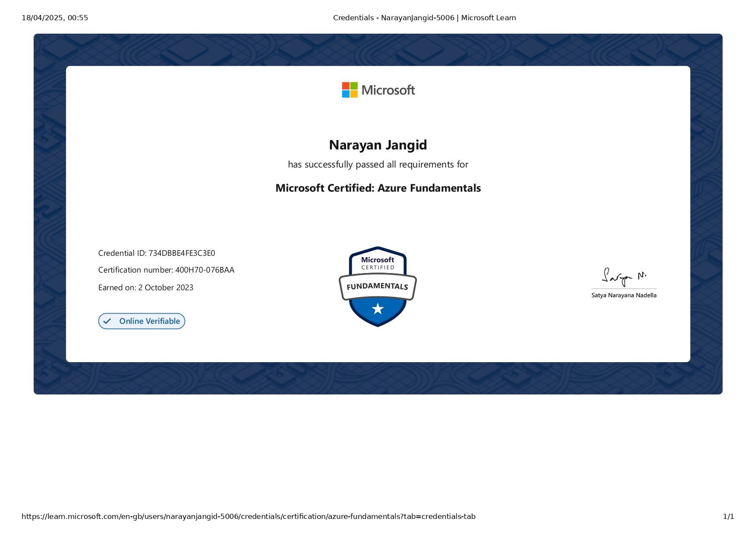Click the Microsoft Certified: Azure Fundamentals title
Image resolution: width=756 pixels, height=534 pixels.
378,188
